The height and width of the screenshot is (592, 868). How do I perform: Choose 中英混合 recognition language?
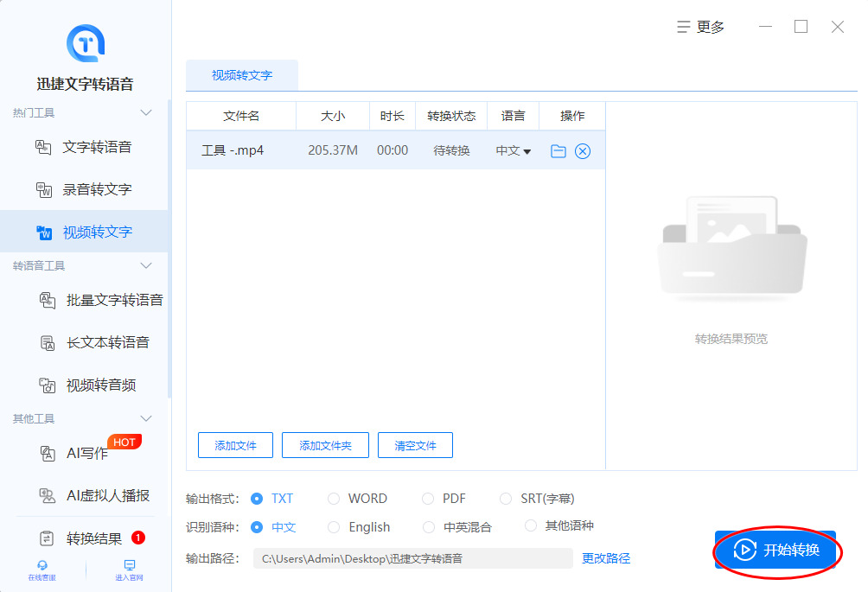coord(428,527)
